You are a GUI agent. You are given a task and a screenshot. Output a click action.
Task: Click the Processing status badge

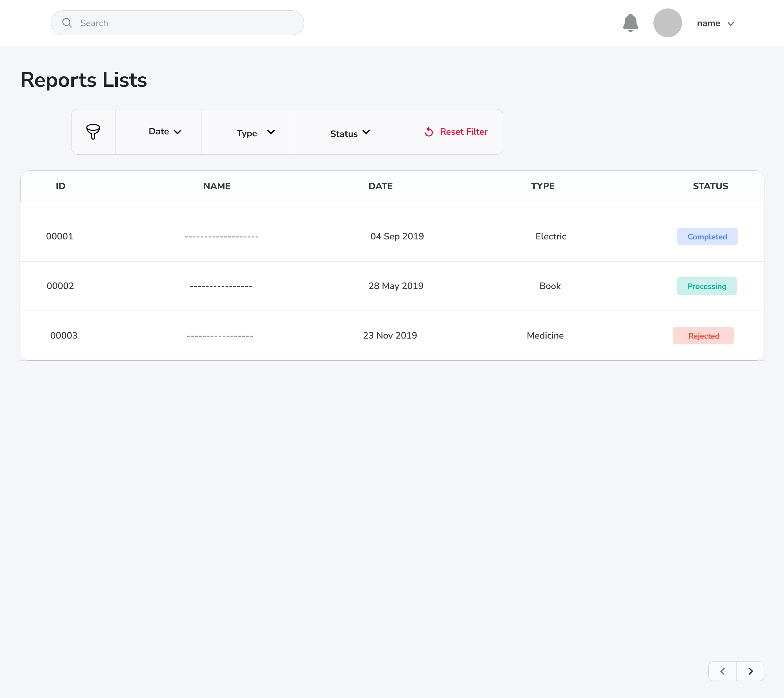tap(707, 286)
